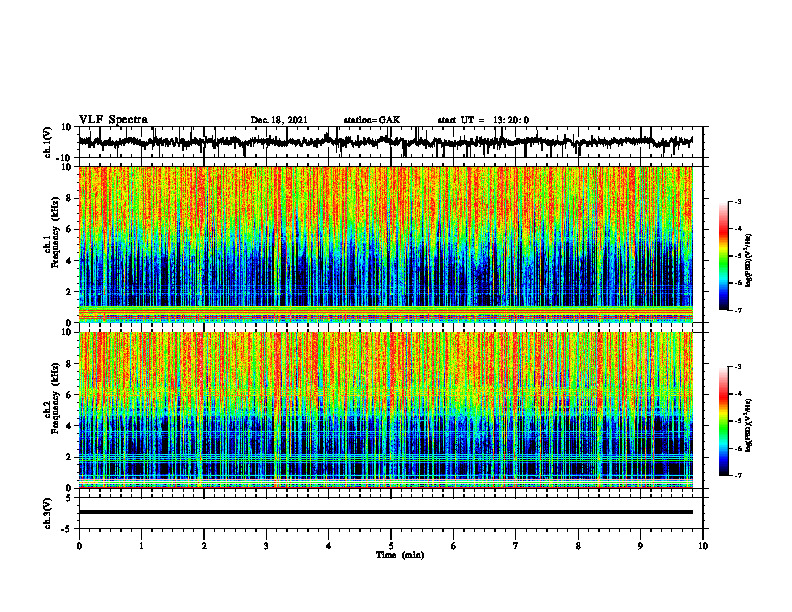This screenshot has height=612, width=792.
Task: Click the "6" kHz tick on ch.1 frequency axis
Action: click(70, 229)
